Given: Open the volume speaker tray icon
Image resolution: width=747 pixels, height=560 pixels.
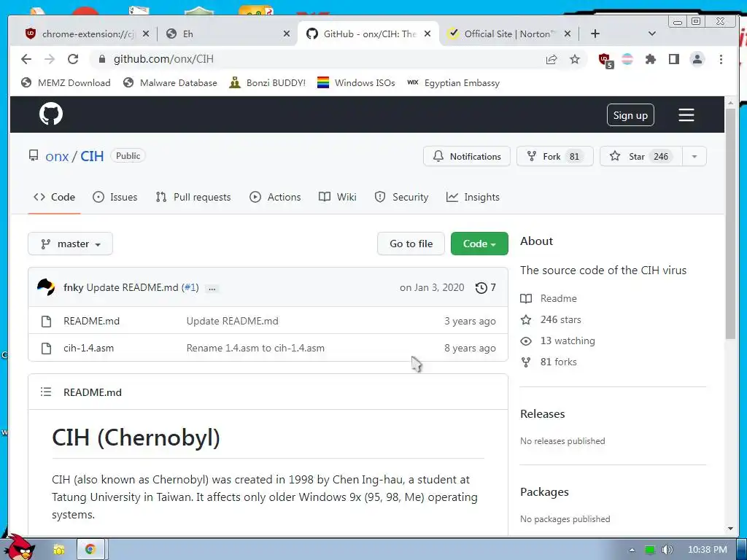Looking at the screenshot, I should tap(667, 550).
